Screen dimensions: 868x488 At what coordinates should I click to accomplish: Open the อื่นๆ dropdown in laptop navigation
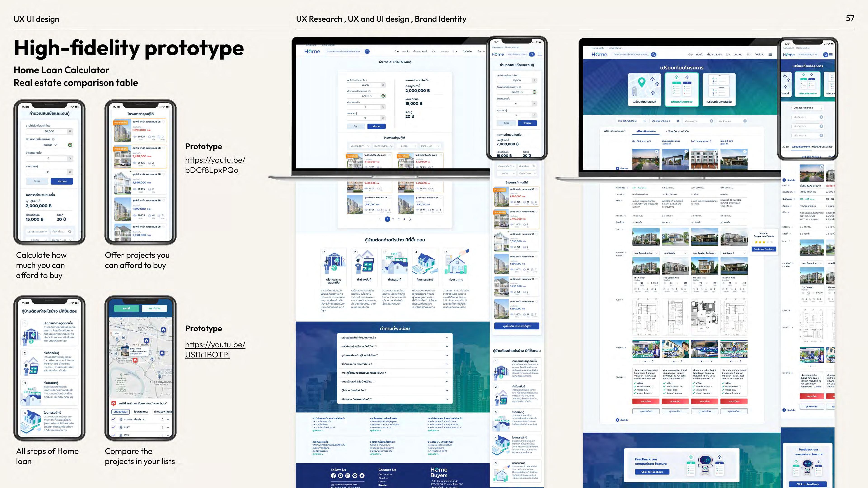[x=481, y=52]
